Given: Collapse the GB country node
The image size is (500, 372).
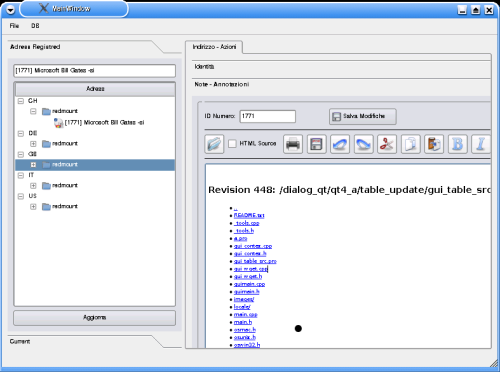Looking at the screenshot, I should tap(21, 154).
